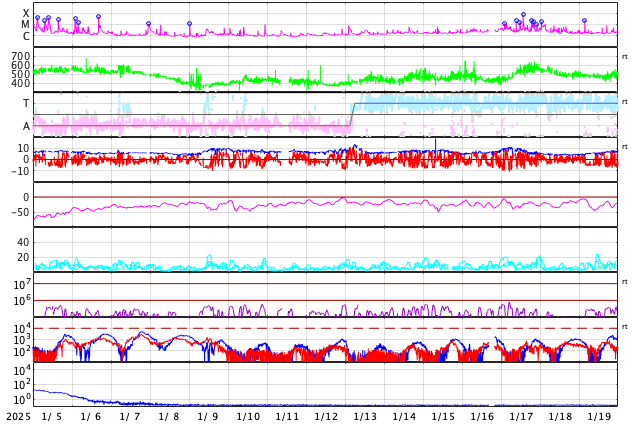Select the 1/19 date label
This screenshot has width=634, height=424.
[599, 417]
